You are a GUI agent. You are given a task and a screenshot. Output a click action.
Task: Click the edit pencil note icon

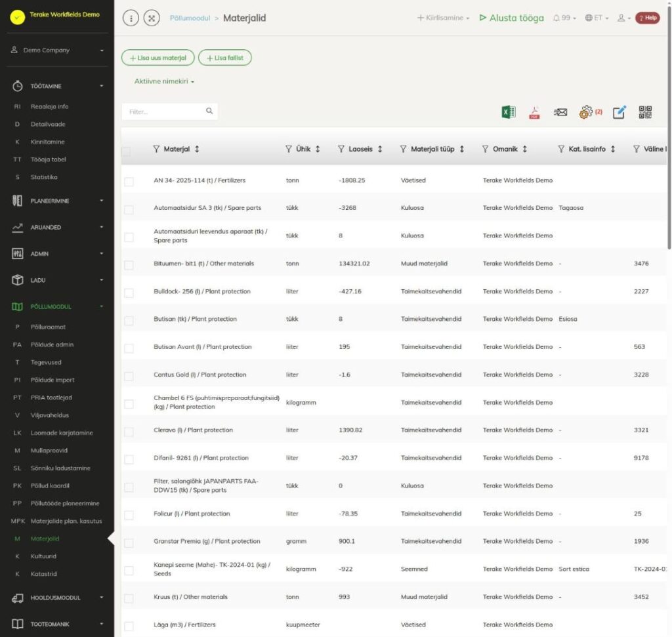coord(619,112)
